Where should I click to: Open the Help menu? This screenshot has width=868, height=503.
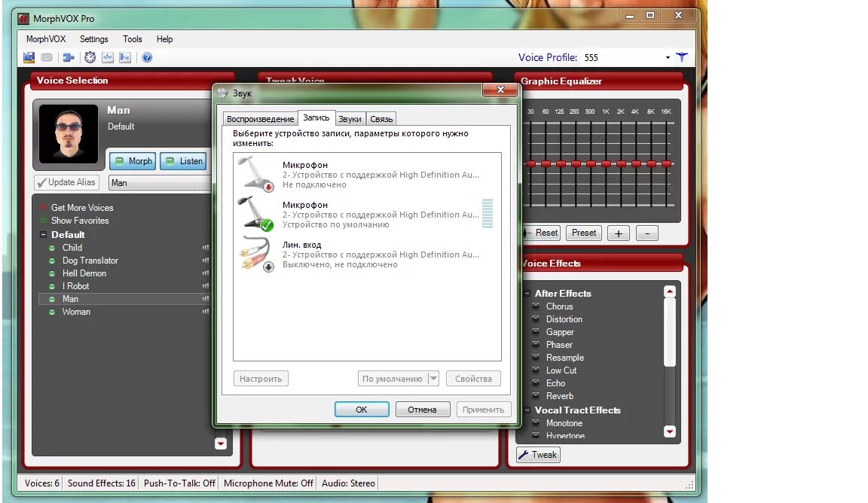click(x=164, y=39)
